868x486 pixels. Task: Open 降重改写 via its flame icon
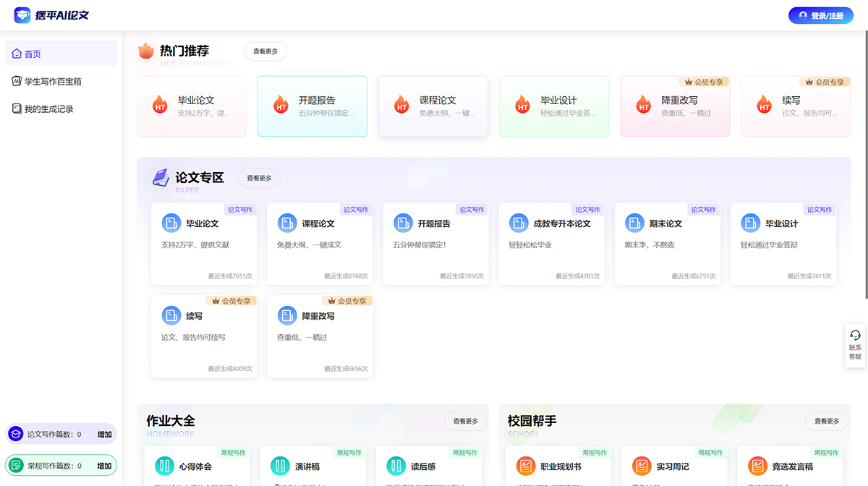pos(643,104)
